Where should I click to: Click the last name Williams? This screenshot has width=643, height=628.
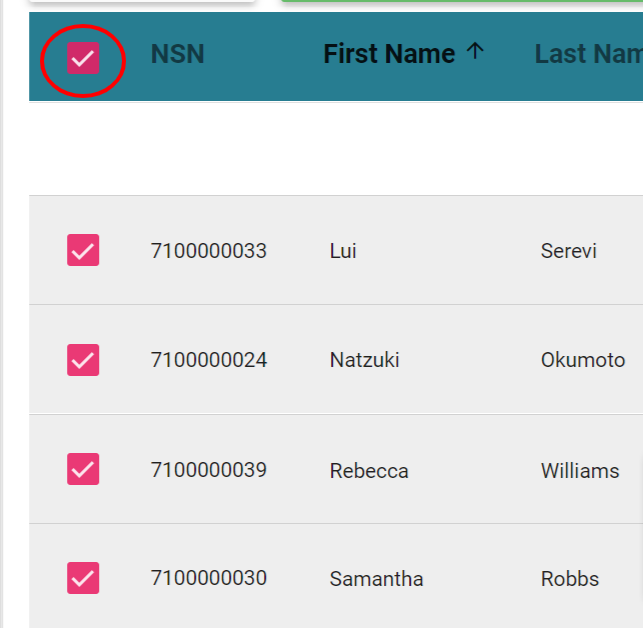pos(580,471)
